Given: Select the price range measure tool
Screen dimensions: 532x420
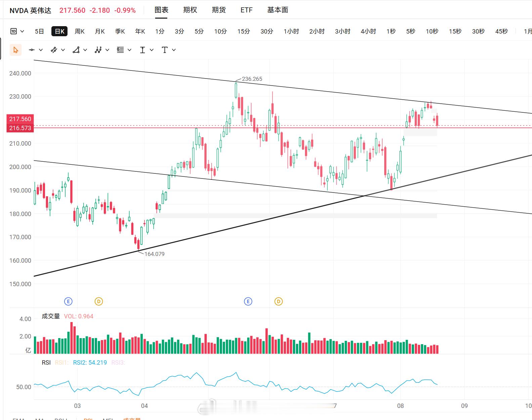Looking at the screenshot, I should [142, 50].
